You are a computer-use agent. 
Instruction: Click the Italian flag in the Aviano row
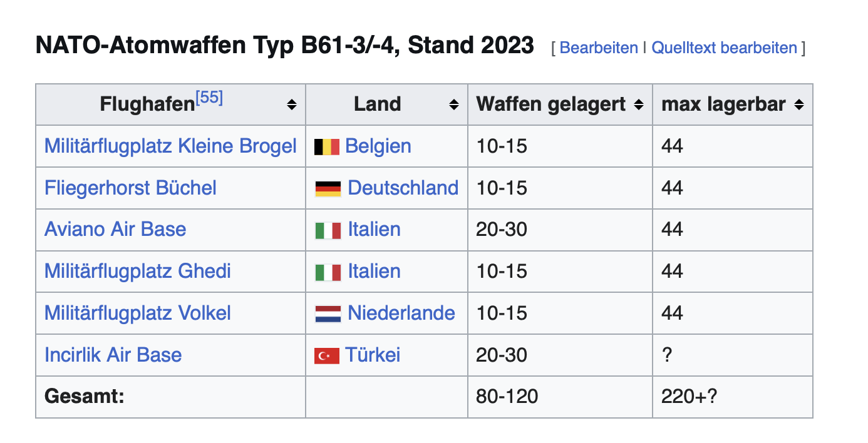pos(328,230)
